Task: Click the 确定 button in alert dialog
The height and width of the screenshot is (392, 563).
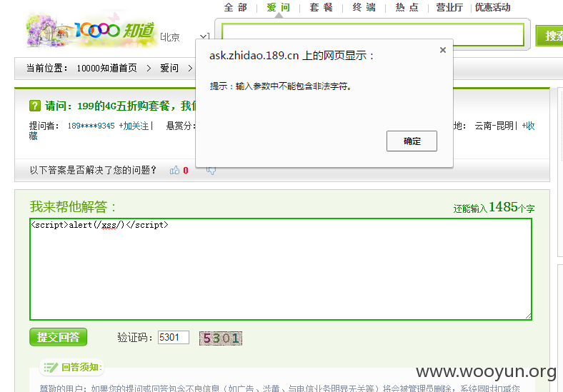Action: click(412, 141)
